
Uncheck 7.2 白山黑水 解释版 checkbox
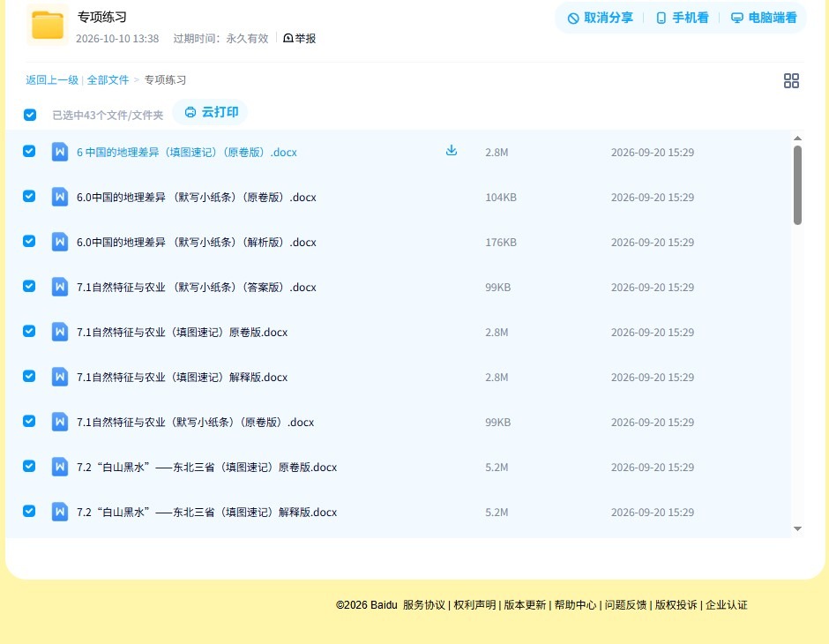point(29,511)
